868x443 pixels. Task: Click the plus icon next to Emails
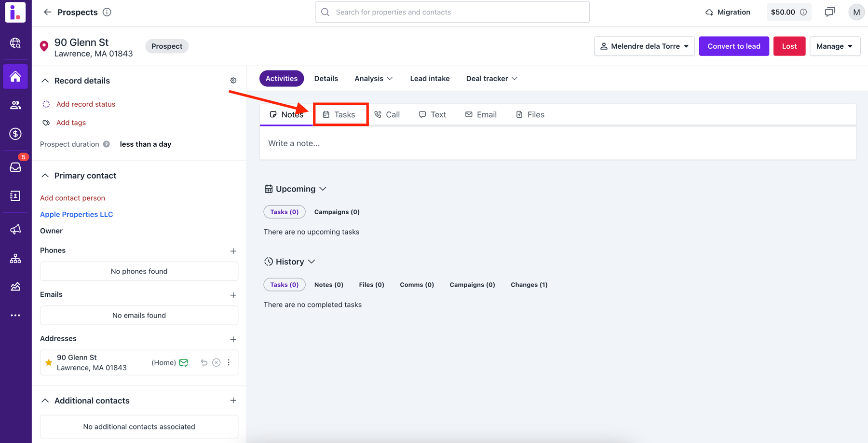point(233,295)
